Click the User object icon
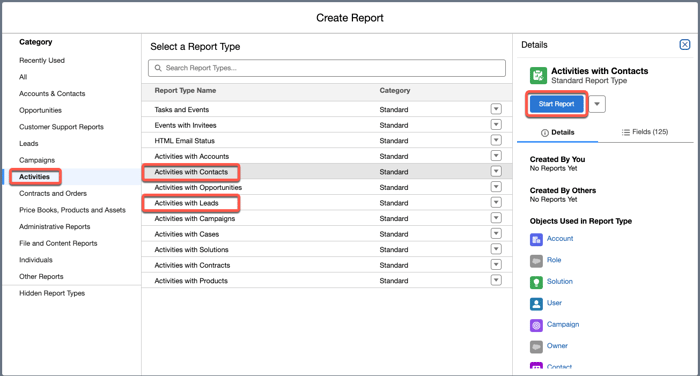Image resolution: width=700 pixels, height=376 pixels. point(536,304)
